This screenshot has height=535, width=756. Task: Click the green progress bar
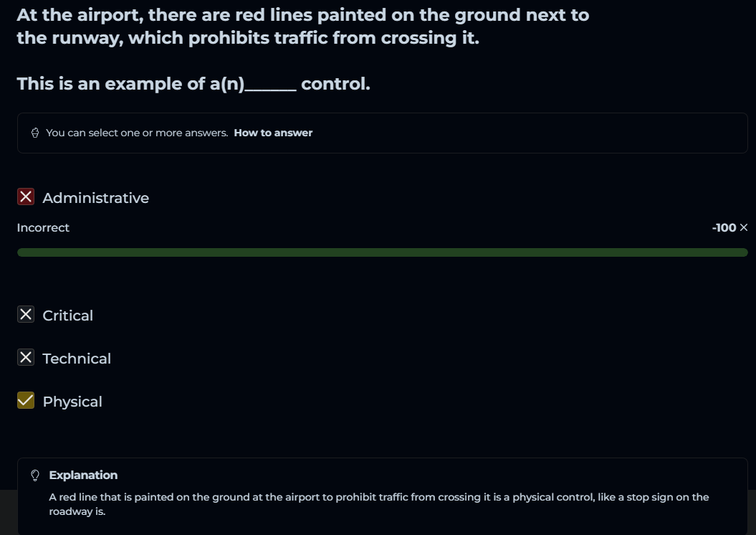382,252
